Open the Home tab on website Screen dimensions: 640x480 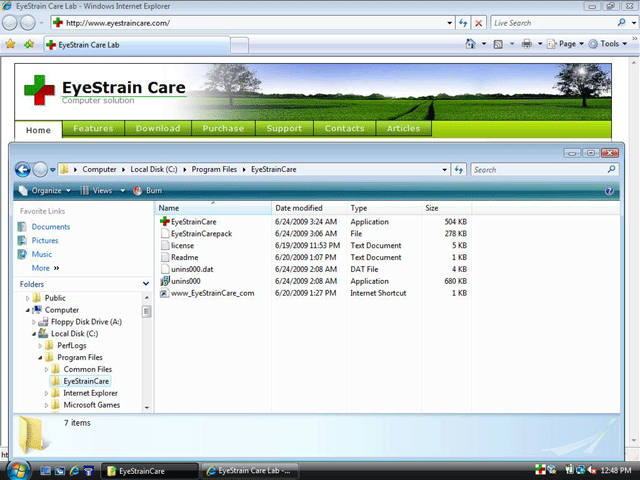(38, 130)
